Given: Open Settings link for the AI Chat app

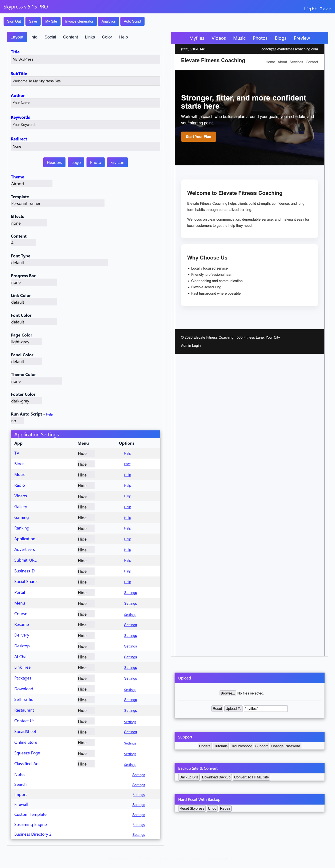Looking at the screenshot, I should (130, 657).
